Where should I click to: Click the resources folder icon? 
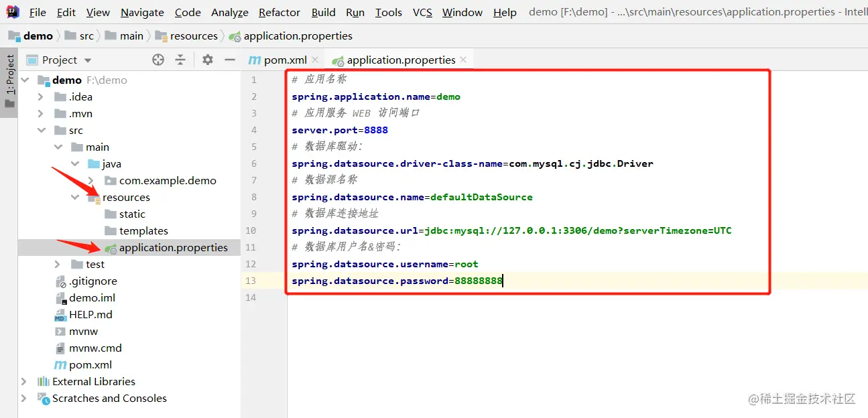click(x=93, y=197)
